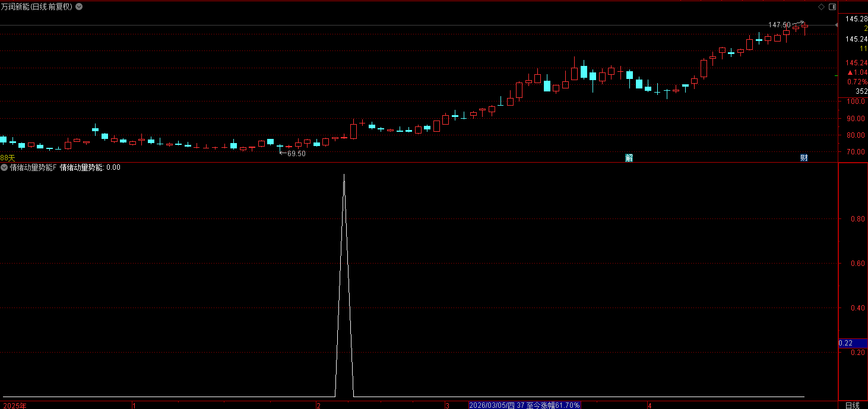This screenshot has width=868, height=409.
Task: Click month marker 4 on the time axis
Action: (650, 405)
